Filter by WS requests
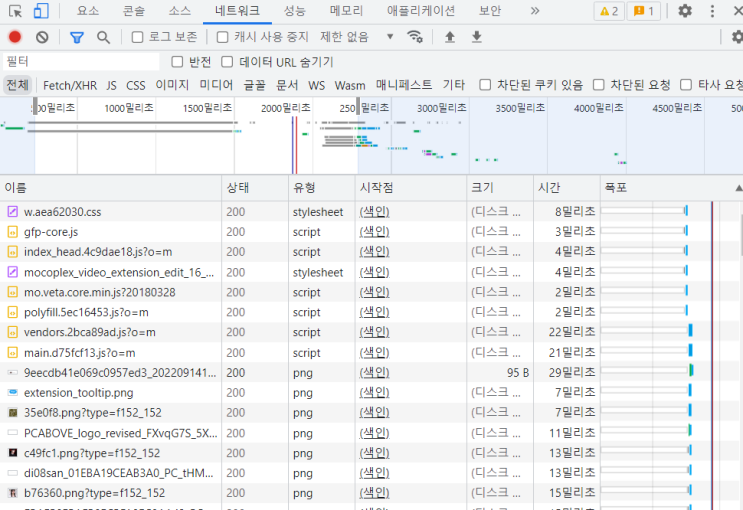Screen dimensions: 743x510 pyautogui.click(x=317, y=85)
